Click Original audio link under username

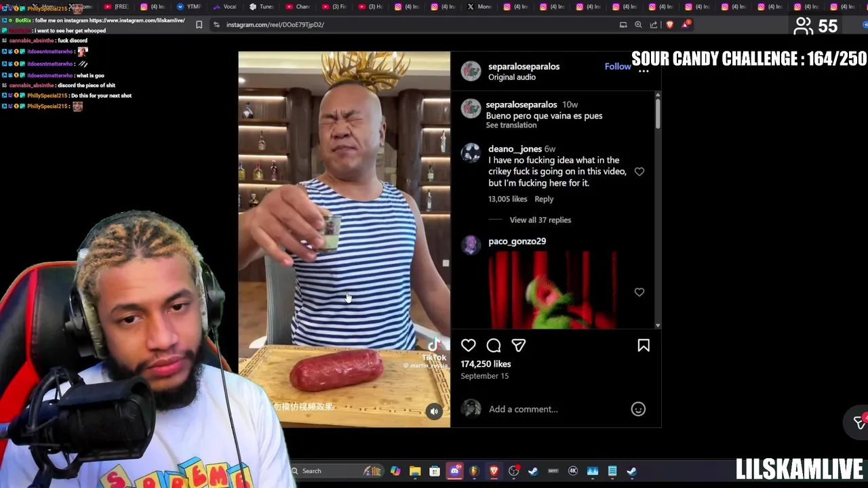(512, 77)
